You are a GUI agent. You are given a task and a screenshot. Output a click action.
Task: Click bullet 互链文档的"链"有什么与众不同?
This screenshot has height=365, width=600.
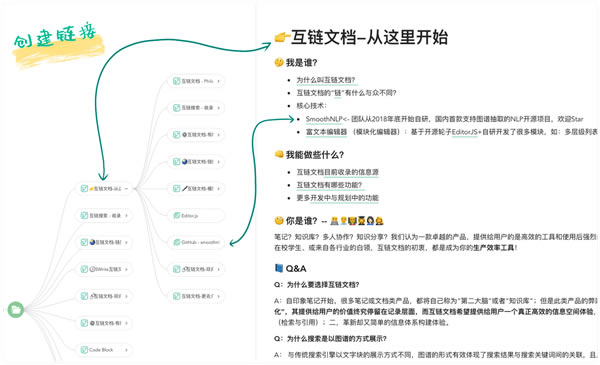pyautogui.click(x=346, y=93)
